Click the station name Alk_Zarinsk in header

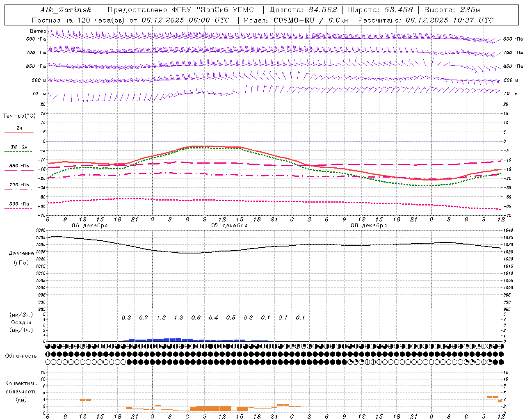tap(66, 10)
